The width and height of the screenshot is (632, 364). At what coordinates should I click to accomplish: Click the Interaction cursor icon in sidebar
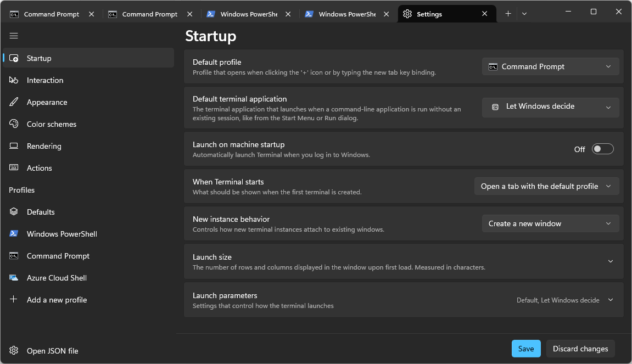(14, 80)
